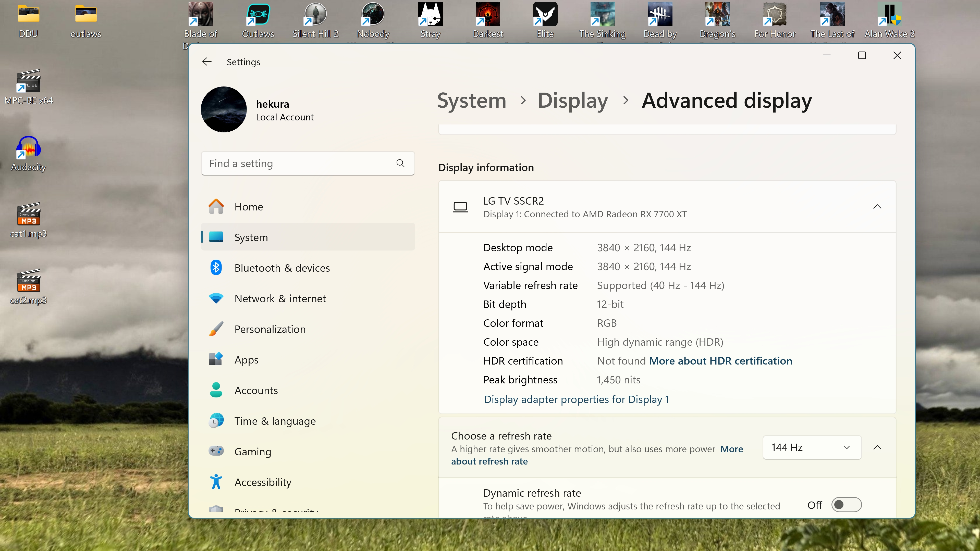The height and width of the screenshot is (551, 980).
Task: Collapse the LG TV SSCR2 display section
Action: click(877, 206)
